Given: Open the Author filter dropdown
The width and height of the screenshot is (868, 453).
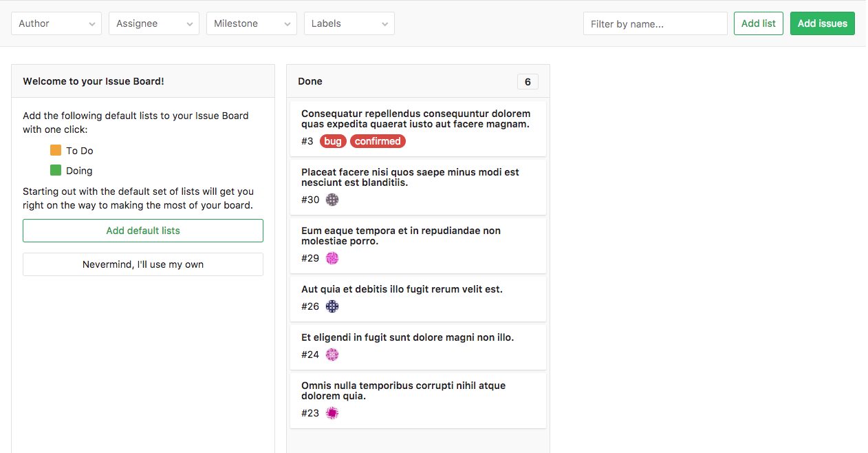Looking at the screenshot, I should pyautogui.click(x=56, y=23).
